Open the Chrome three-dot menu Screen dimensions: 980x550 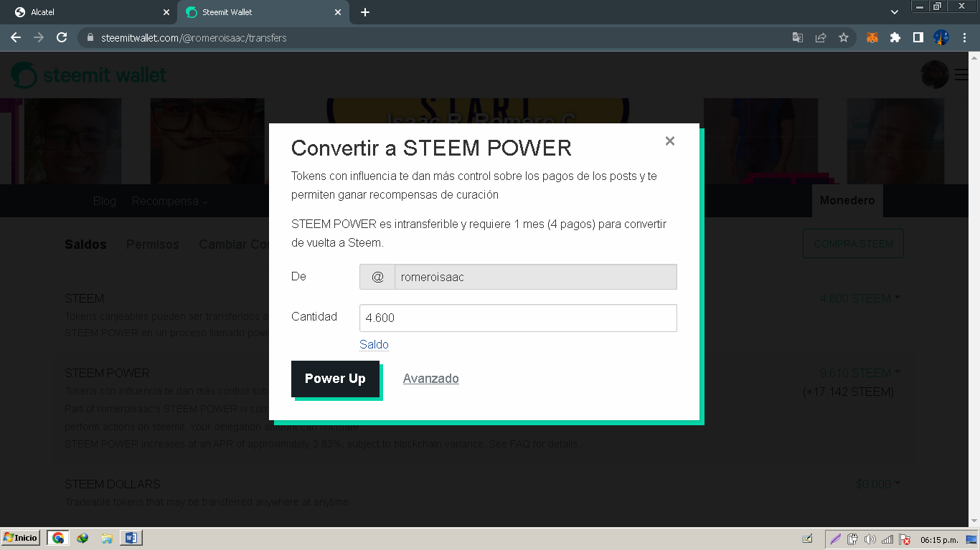point(964,38)
